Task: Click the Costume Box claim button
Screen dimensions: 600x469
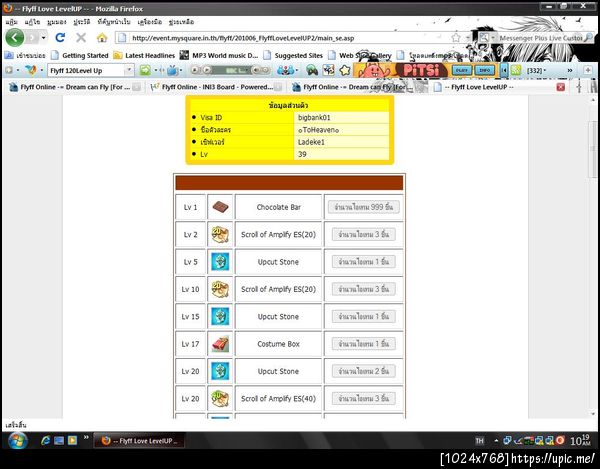Action: click(x=364, y=344)
